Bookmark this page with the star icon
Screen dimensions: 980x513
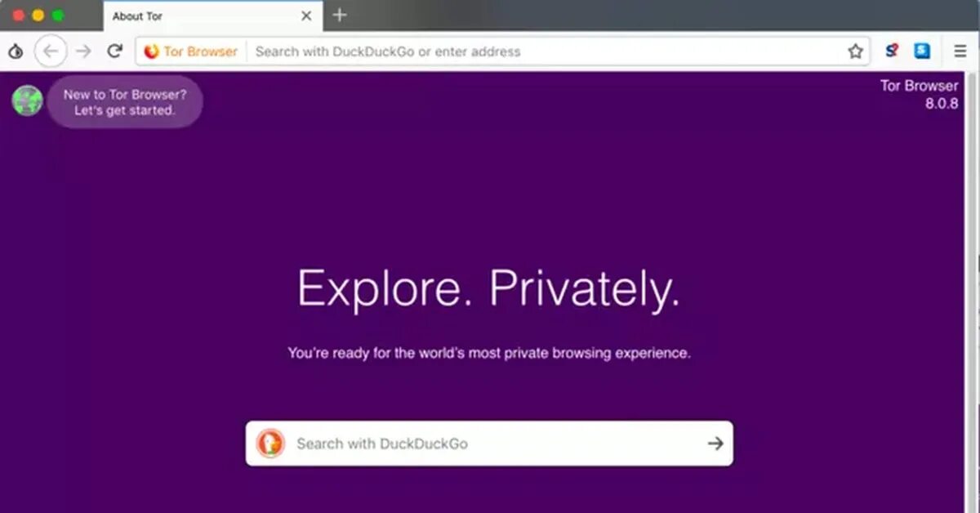(x=855, y=51)
